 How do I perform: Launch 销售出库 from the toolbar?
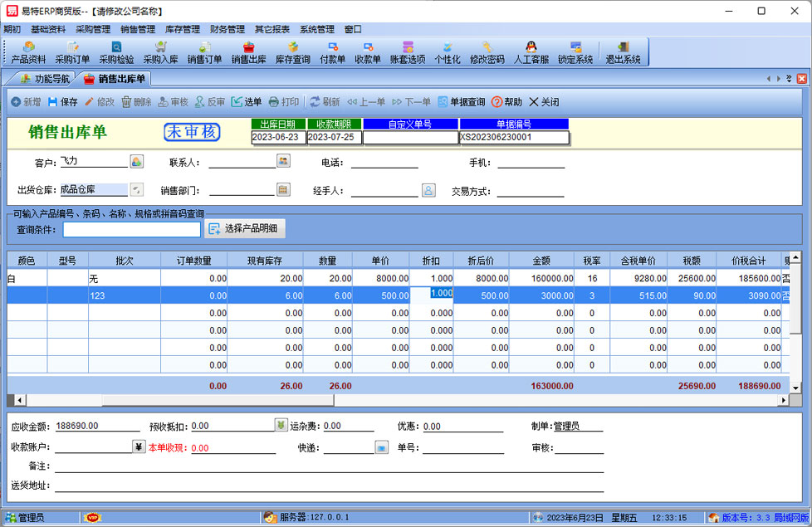[248, 52]
